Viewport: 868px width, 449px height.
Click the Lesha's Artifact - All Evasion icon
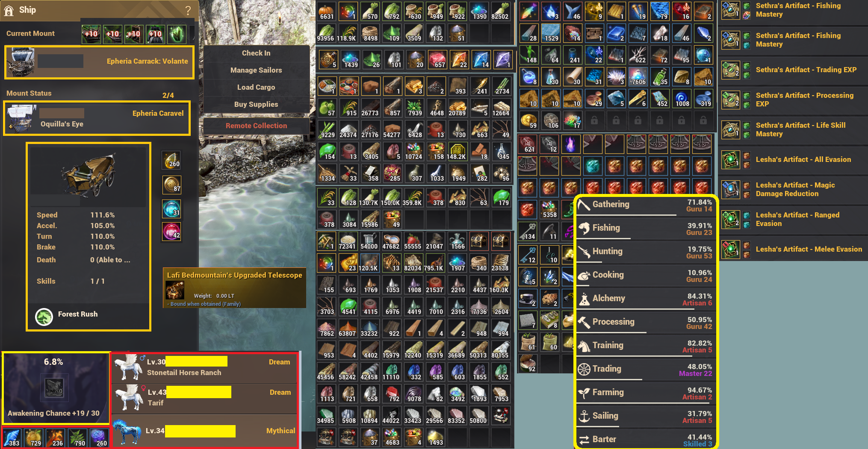(x=731, y=160)
